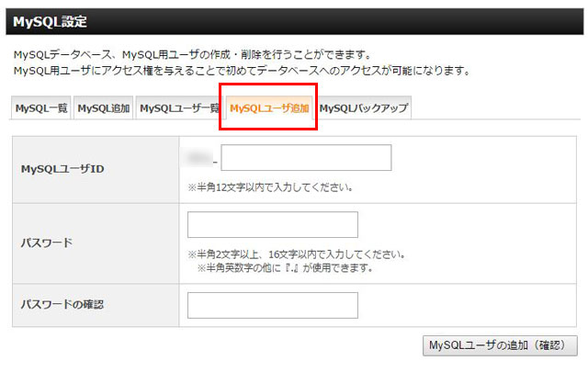Switch to the MySQL一覧 tab
The height and width of the screenshot is (384, 588).
point(40,108)
